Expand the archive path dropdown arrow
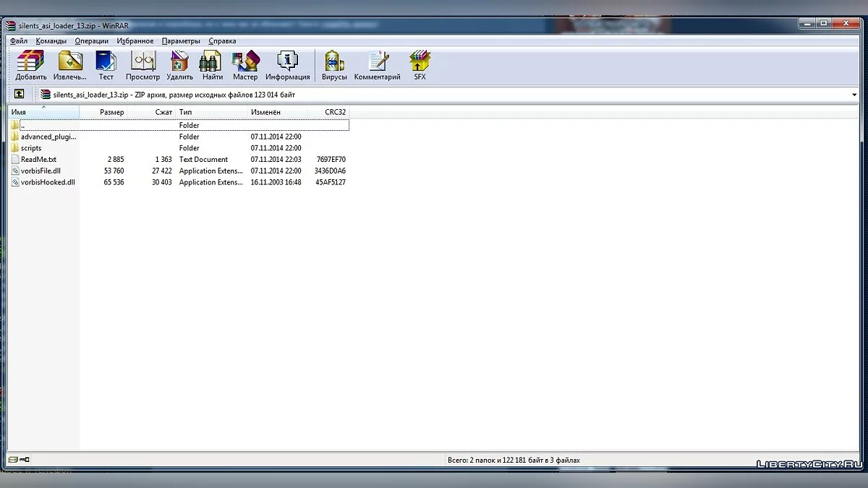Image resolution: width=868 pixels, height=488 pixels. click(855, 95)
